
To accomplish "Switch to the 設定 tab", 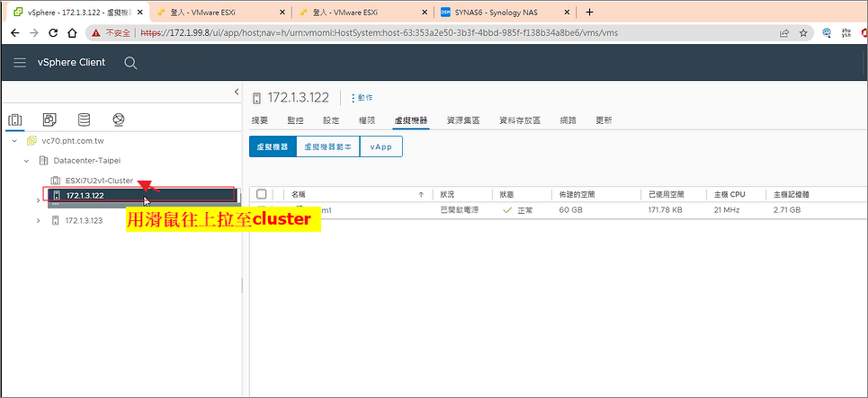I will click(x=331, y=120).
